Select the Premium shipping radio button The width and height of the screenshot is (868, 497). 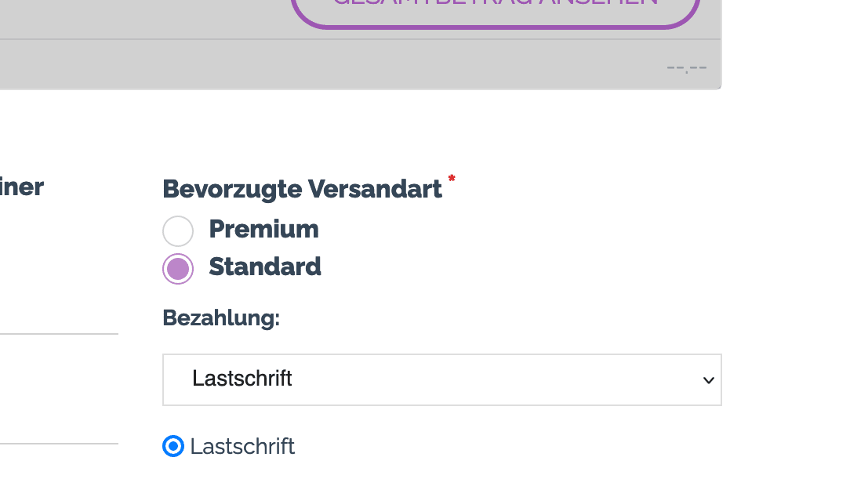178,231
